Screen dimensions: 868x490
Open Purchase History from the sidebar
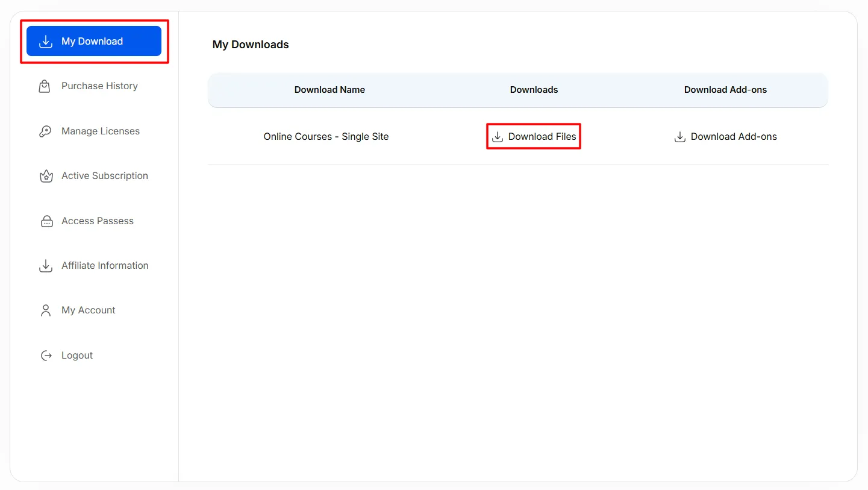pos(99,86)
